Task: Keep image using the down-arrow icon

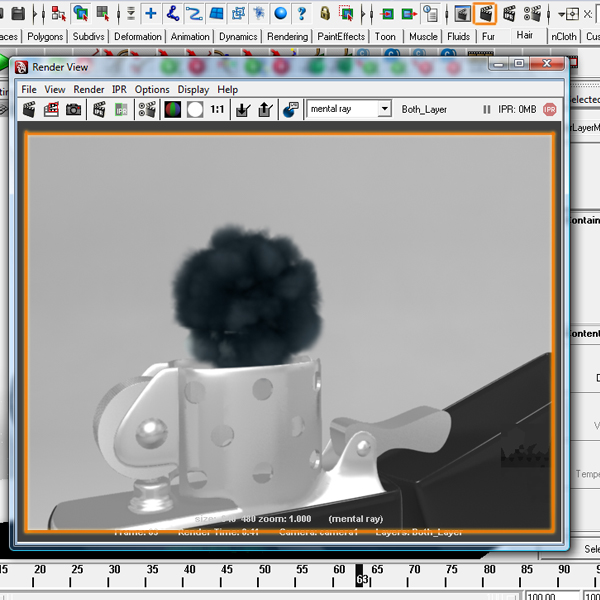Action: (x=243, y=110)
